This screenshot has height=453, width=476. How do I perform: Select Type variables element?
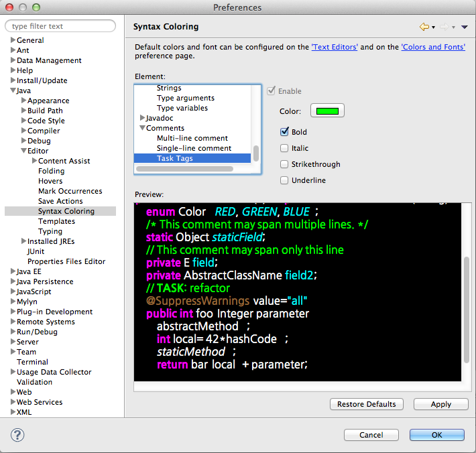coord(182,108)
